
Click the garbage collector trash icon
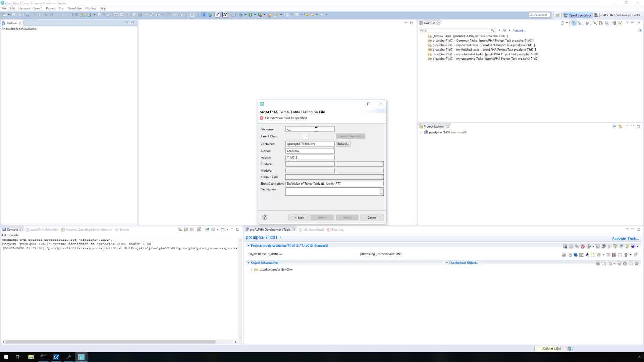pos(570,349)
